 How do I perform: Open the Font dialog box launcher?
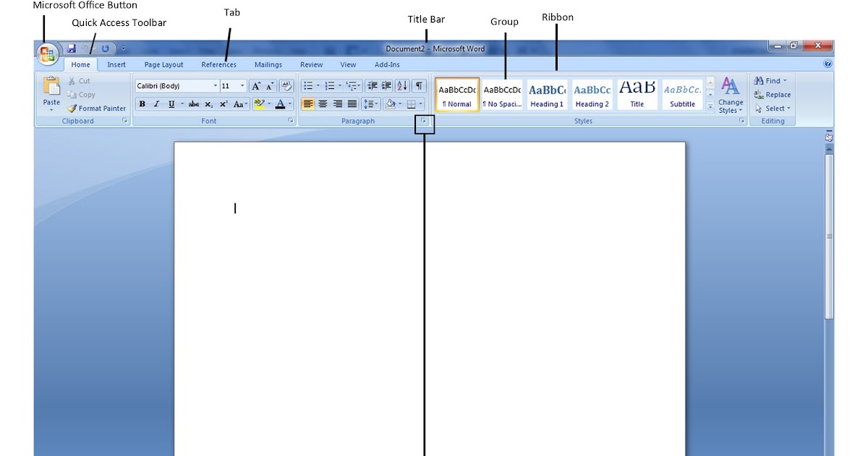(x=291, y=122)
